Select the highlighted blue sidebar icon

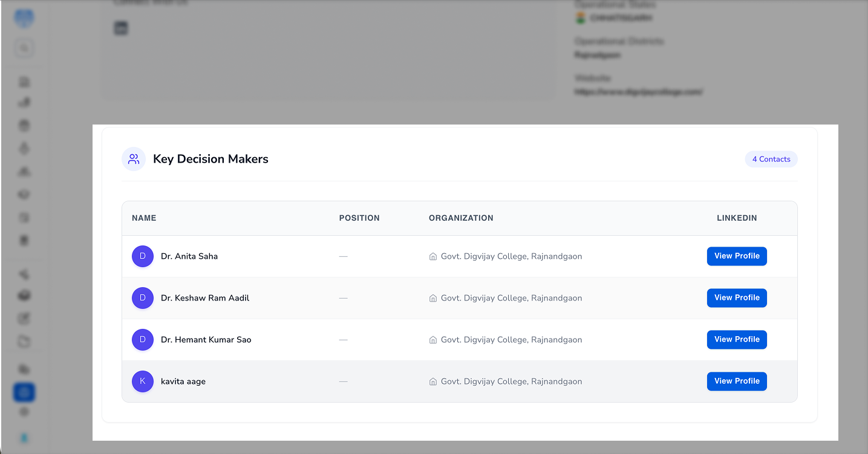tap(24, 392)
